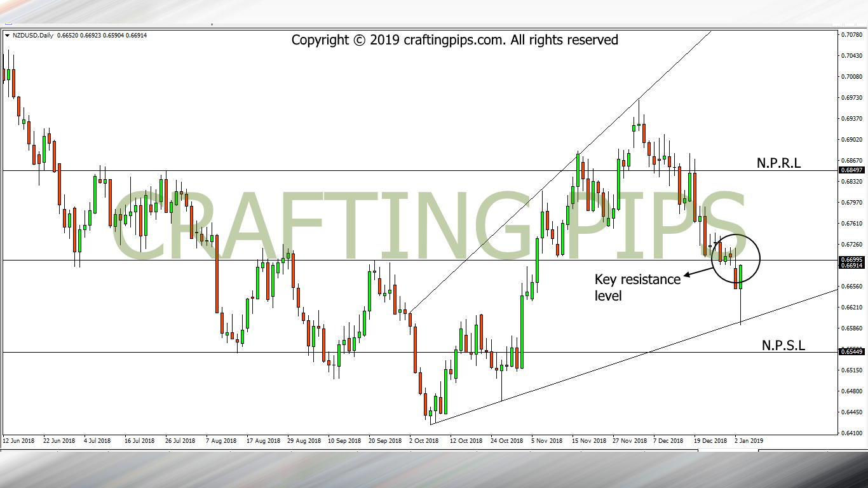Click the 2 Oct 2018 date label
Screen dimensions: 868x488
coord(424,440)
